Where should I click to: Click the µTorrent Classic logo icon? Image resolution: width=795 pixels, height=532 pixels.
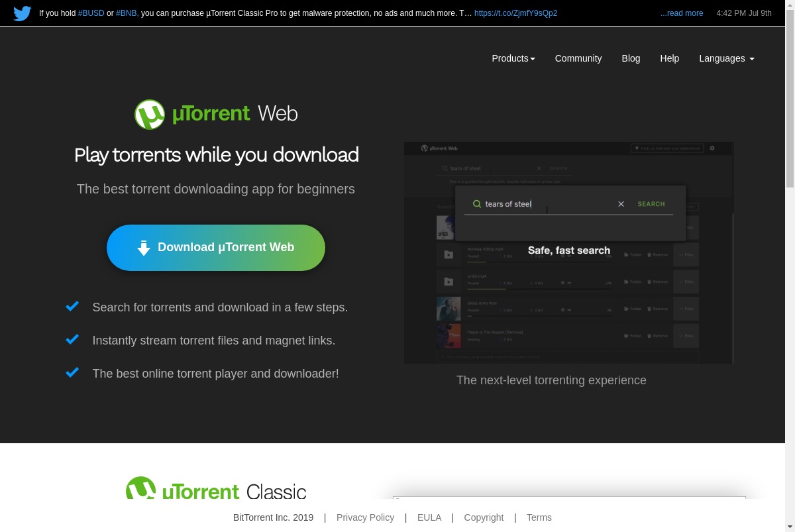pos(141,488)
